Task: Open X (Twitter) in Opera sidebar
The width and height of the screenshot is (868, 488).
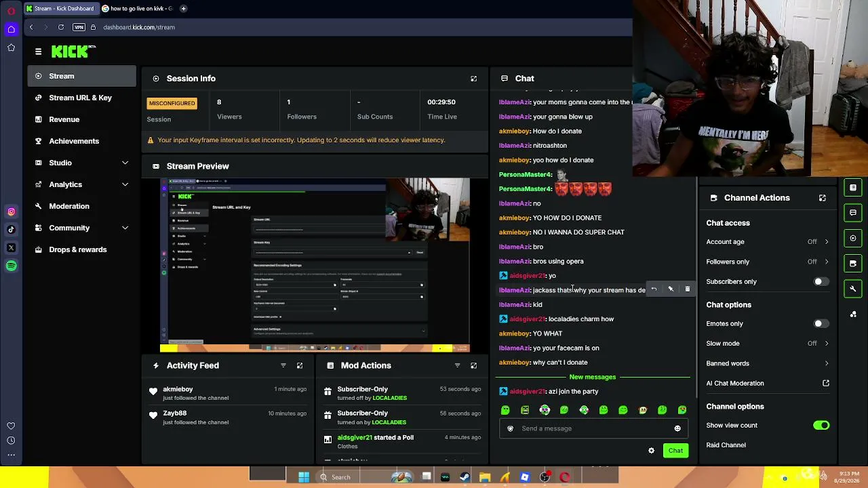Action: point(11,248)
